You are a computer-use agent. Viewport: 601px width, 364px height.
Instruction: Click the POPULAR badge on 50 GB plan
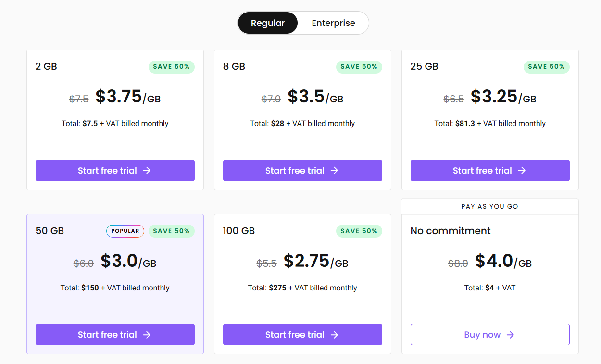(x=125, y=231)
